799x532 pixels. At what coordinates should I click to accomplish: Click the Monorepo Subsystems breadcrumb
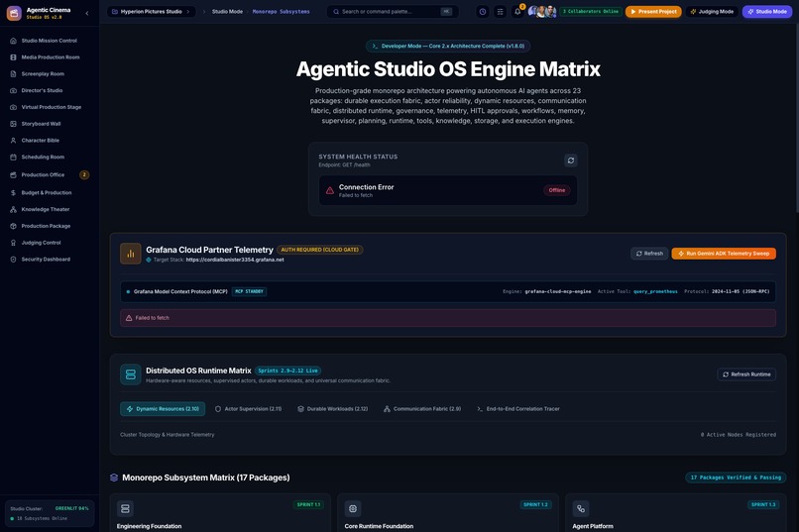pos(281,11)
